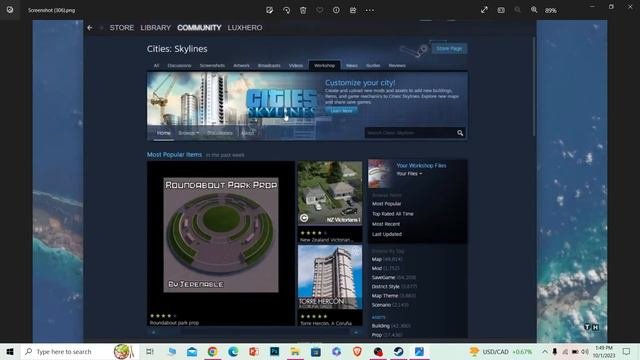Screen dimensions: 640x360
Task: Delete the screenshot with the trash icon
Action: (303, 10)
